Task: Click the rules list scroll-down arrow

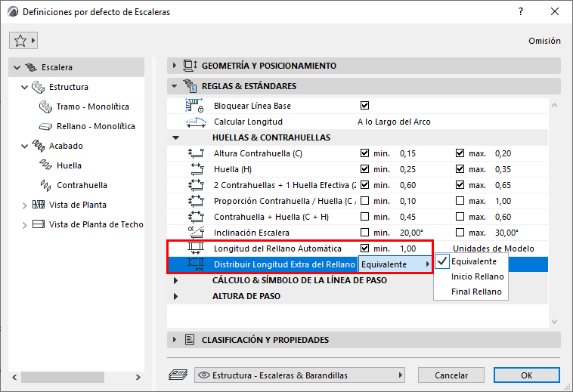Action: pos(554,322)
